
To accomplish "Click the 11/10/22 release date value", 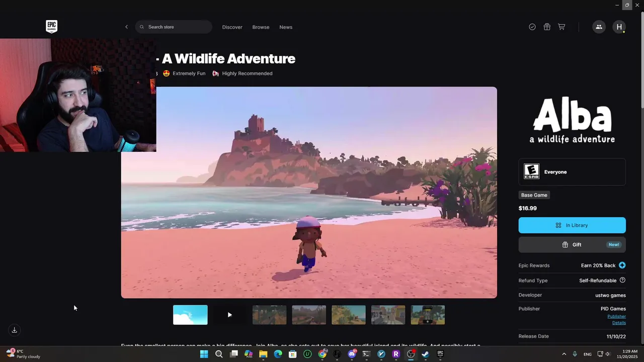I will [x=616, y=336].
